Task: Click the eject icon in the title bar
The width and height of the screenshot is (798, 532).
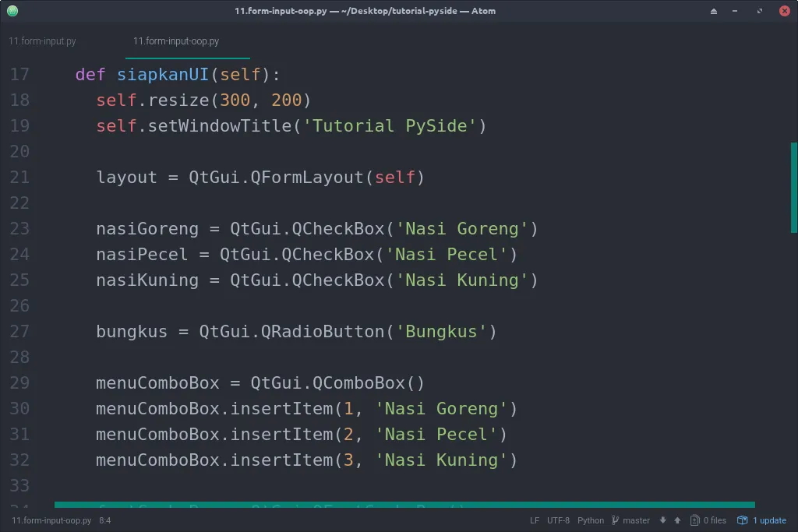Action: click(x=713, y=11)
